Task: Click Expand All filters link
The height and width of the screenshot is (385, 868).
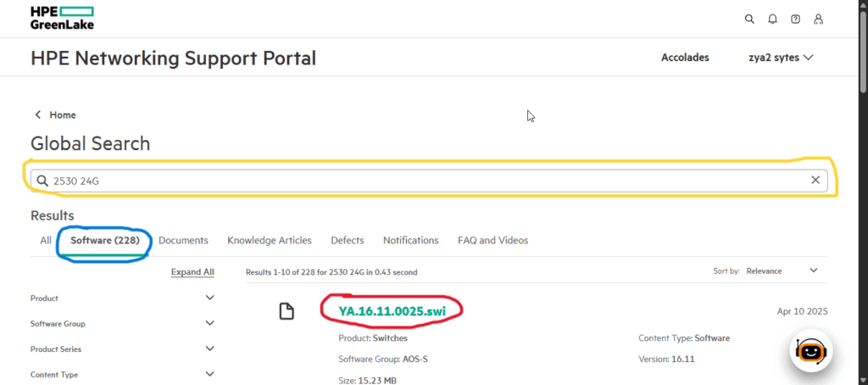Action: [192, 272]
